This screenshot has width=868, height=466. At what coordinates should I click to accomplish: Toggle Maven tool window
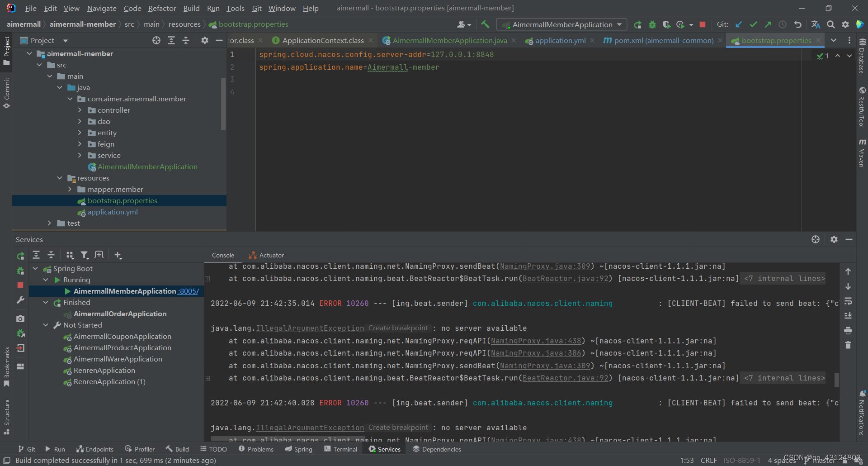(x=862, y=153)
